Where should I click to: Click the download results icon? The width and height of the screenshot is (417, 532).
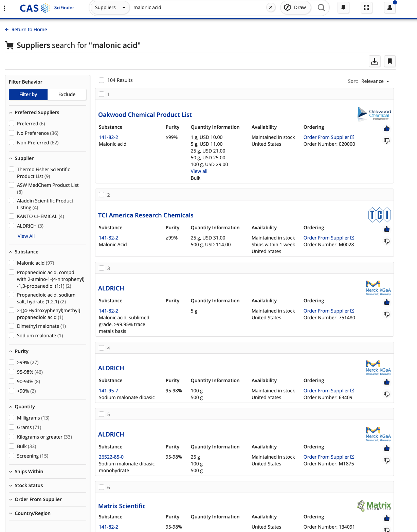point(375,61)
